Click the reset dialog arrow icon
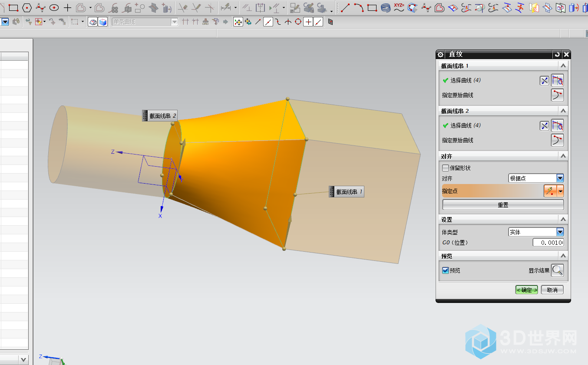The image size is (588, 365). (x=557, y=54)
